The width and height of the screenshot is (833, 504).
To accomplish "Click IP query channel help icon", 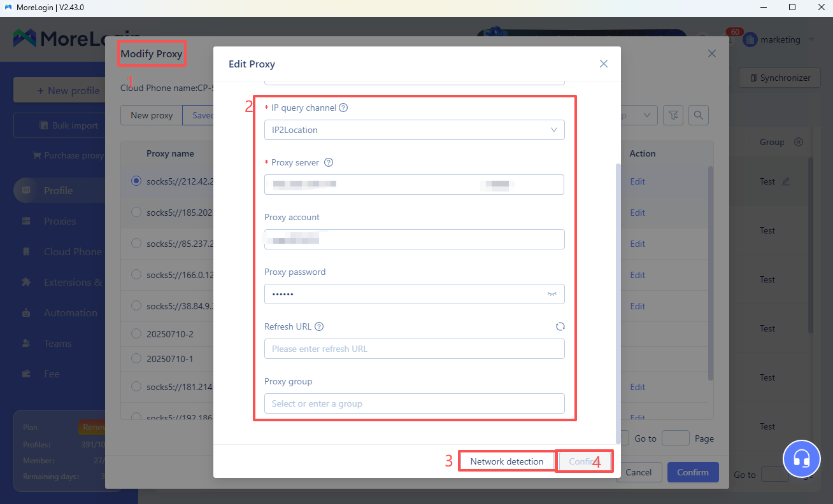I will pos(343,108).
